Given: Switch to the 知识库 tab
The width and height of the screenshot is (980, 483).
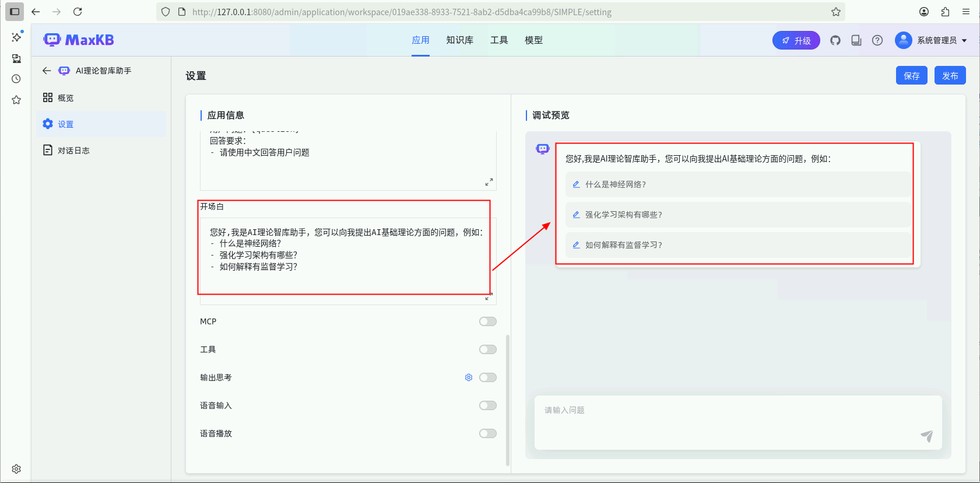Looking at the screenshot, I should tap(459, 40).
